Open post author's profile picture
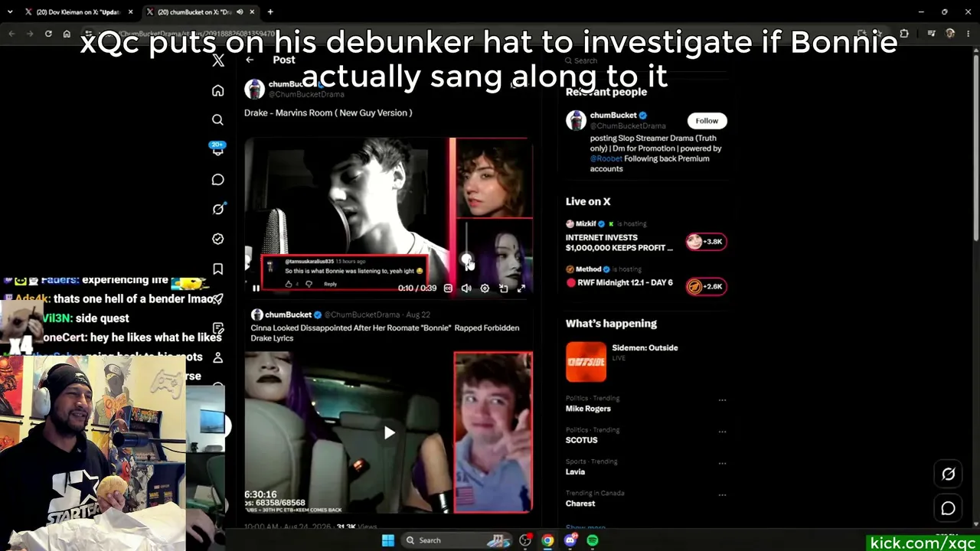980x551 pixels. coord(254,89)
